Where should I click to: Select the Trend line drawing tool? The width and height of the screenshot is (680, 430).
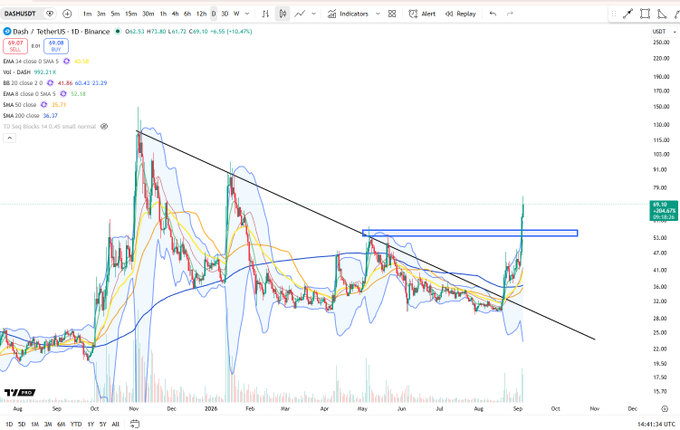[628, 14]
